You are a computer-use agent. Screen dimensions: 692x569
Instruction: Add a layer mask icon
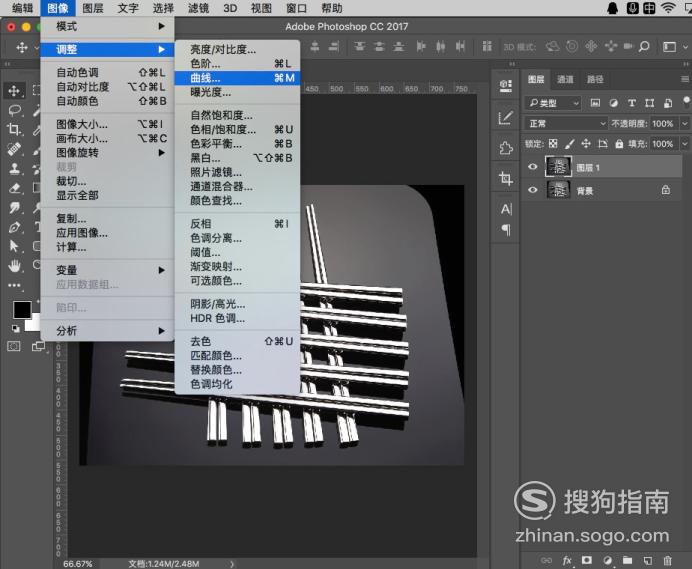(x=587, y=560)
